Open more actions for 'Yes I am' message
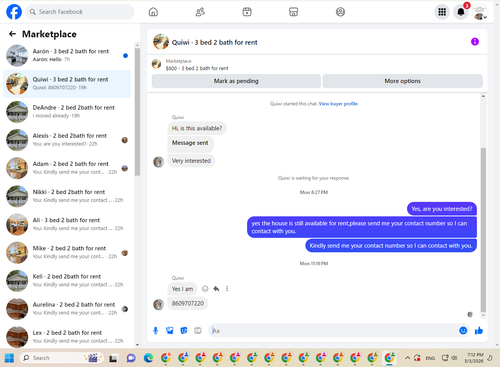The height and width of the screenshot is (367, 500). click(227, 289)
